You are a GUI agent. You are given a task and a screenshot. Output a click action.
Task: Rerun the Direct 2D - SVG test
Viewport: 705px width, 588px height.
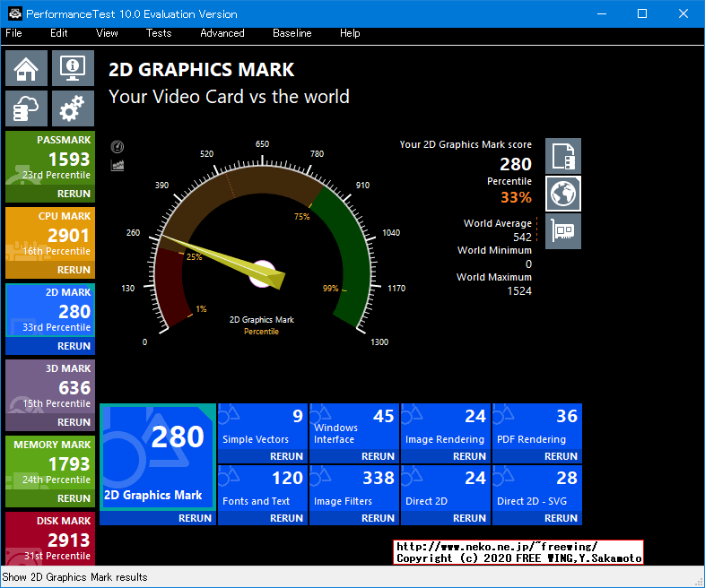561,518
